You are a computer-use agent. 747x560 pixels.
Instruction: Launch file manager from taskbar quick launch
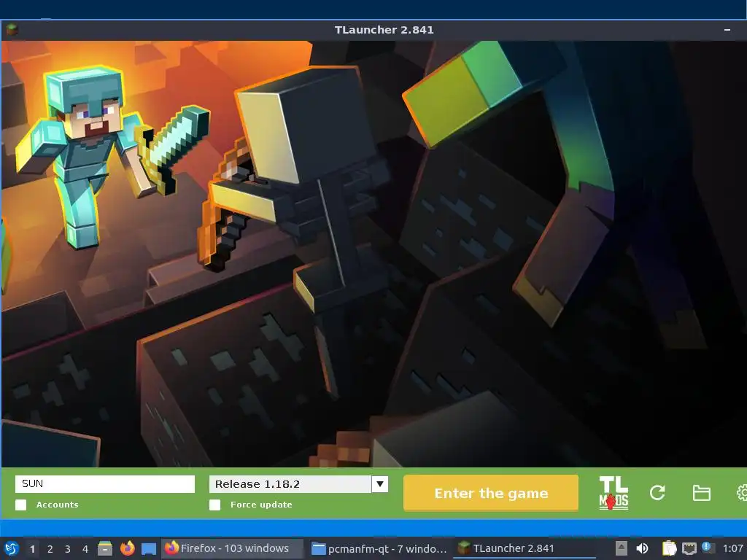click(105, 548)
